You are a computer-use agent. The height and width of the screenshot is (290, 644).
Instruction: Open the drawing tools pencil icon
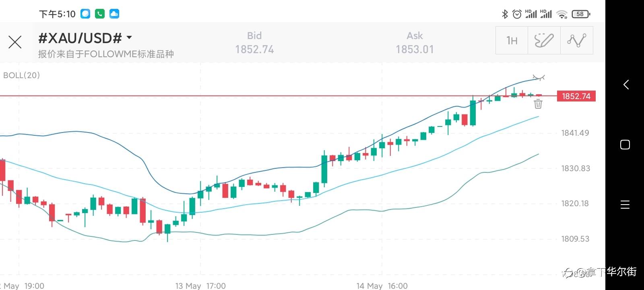click(544, 40)
